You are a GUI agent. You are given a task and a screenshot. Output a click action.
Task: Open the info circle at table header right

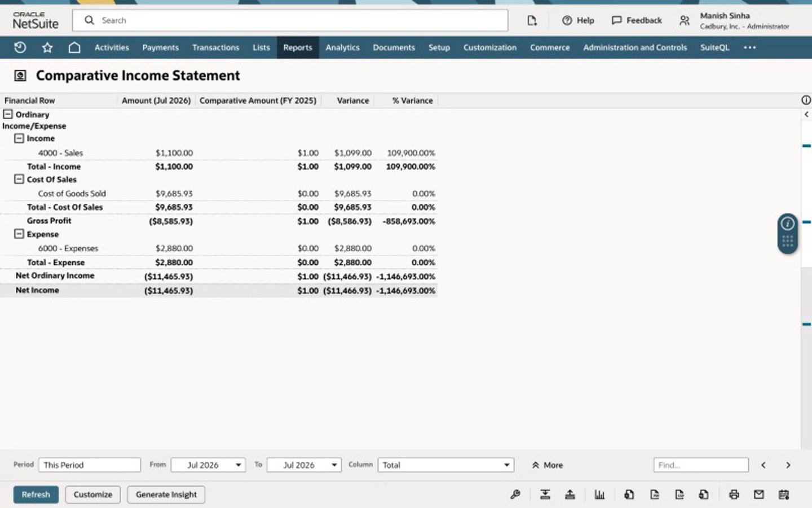[806, 100]
